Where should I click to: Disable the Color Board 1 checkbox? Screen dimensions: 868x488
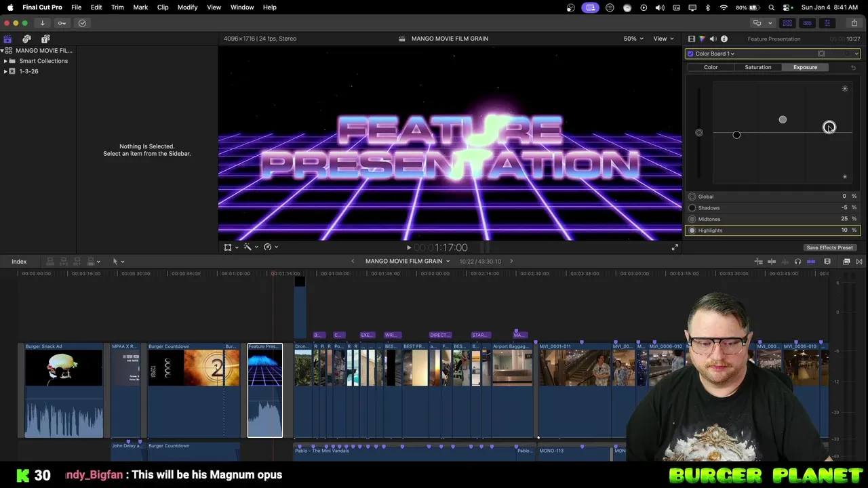coord(690,54)
